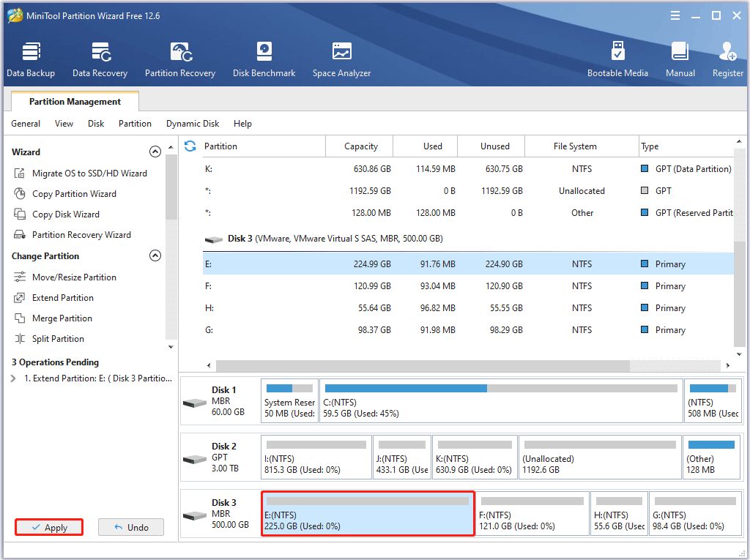
Task: Select J:(NTFS) block on Disk 2
Action: pyautogui.click(x=402, y=458)
